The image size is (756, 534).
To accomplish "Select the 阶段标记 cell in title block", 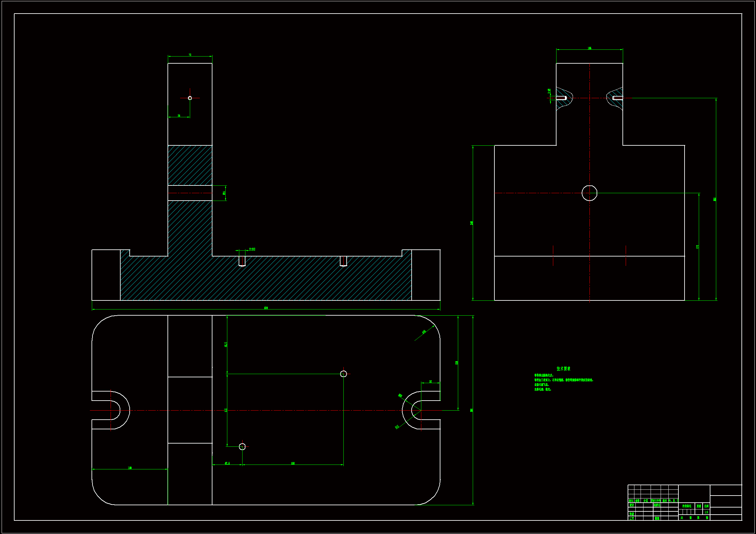I will coord(686,506).
